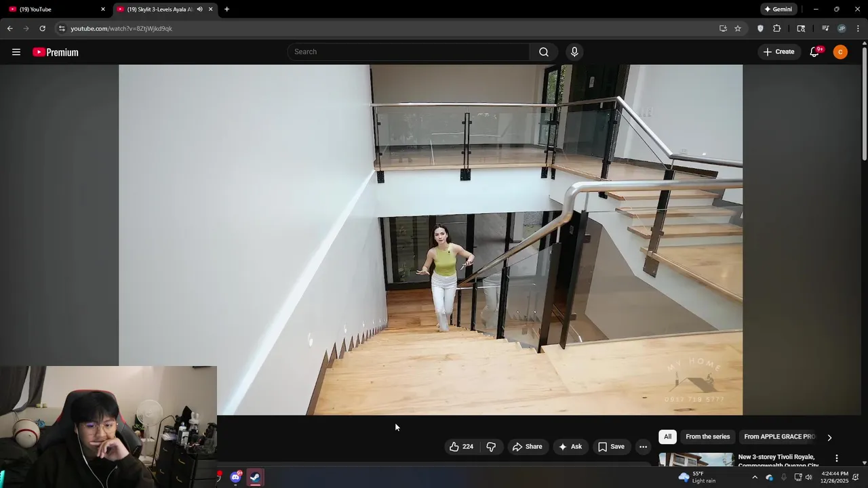Open the orange C account avatar
The height and width of the screenshot is (488, 868).
click(840, 52)
